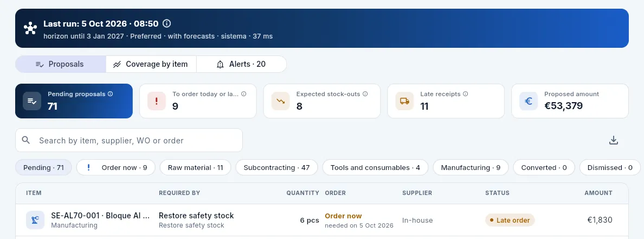This screenshot has height=239, width=644.
Task: Toggle the Raw material · 11 filter
Action: coord(196,167)
